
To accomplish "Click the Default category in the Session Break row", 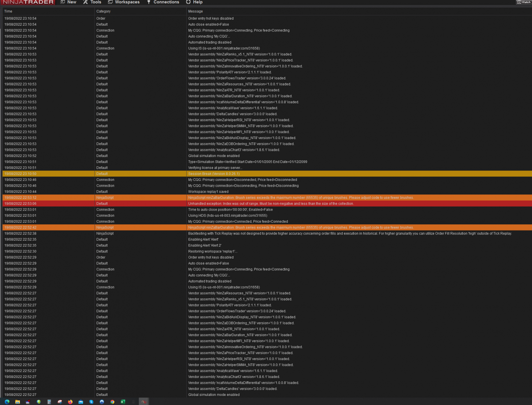I will click(102, 174).
